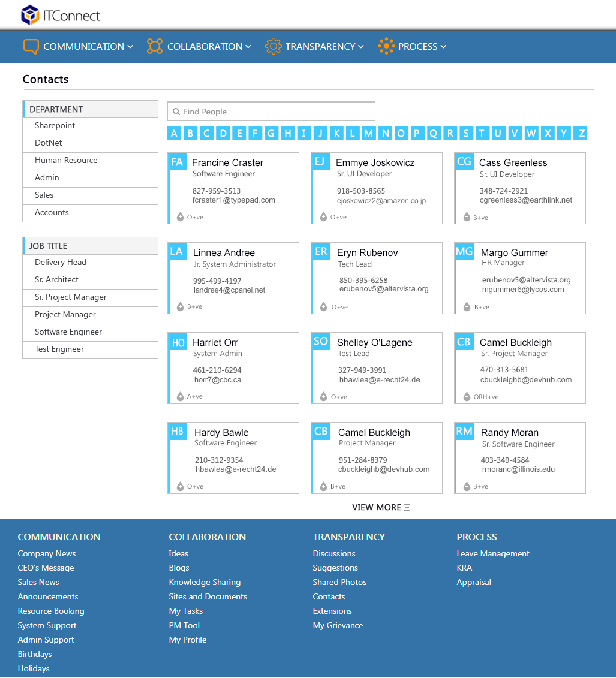Click the HB avatar on Hardy Bawle's card
Screen dimensions: 616x678
(178, 432)
